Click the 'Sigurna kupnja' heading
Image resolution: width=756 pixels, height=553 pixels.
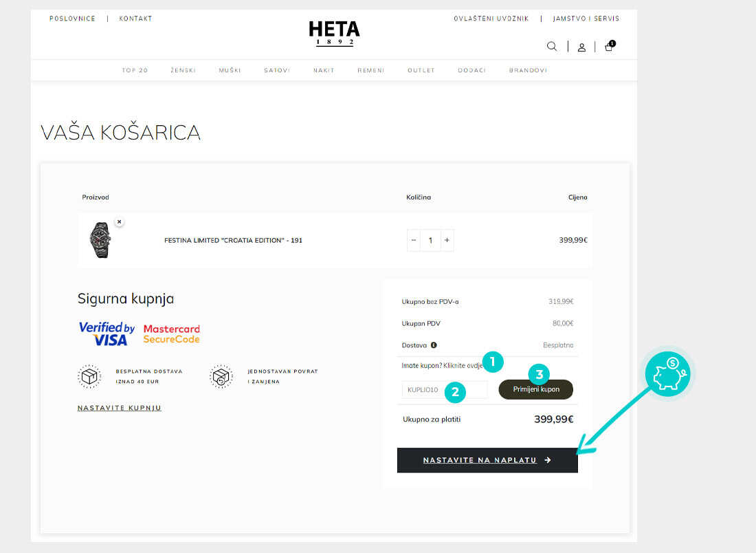126,299
